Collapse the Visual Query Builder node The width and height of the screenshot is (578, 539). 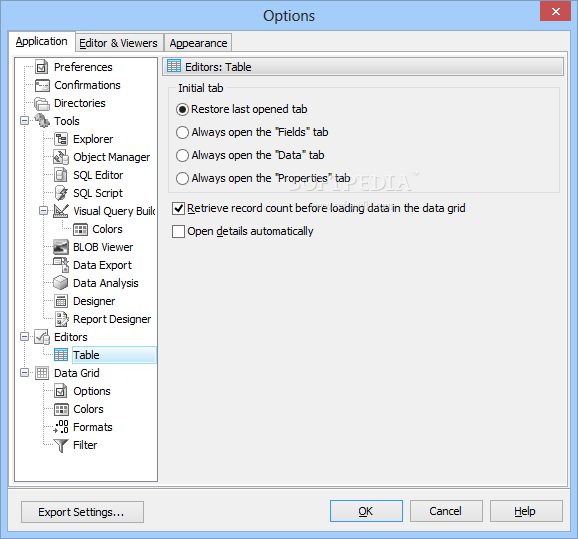click(x=43, y=211)
